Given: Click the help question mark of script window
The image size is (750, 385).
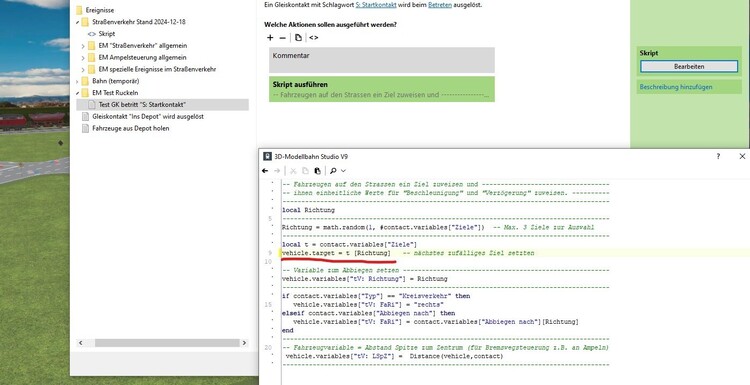Looking at the screenshot, I should click(718, 156).
